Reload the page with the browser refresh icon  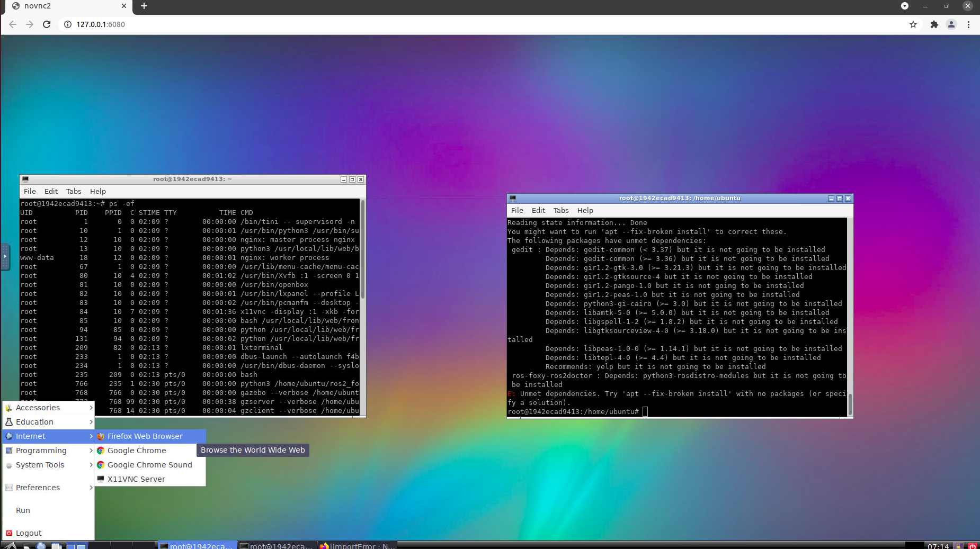coord(47,24)
